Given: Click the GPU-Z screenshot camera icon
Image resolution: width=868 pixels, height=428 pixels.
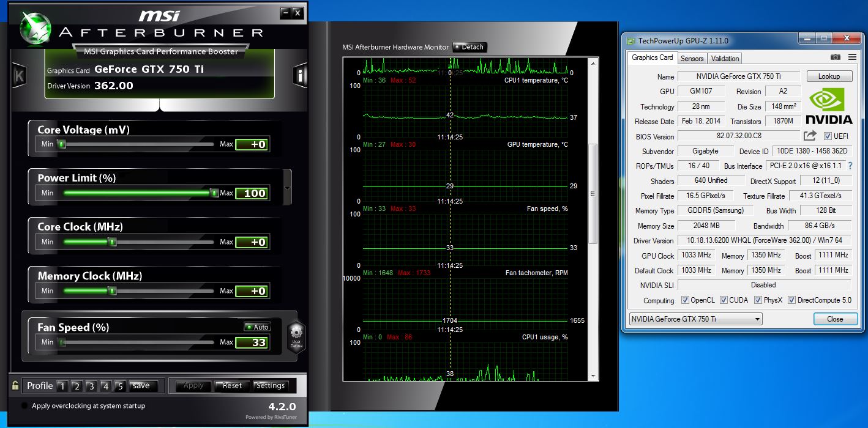Looking at the screenshot, I should [835, 57].
